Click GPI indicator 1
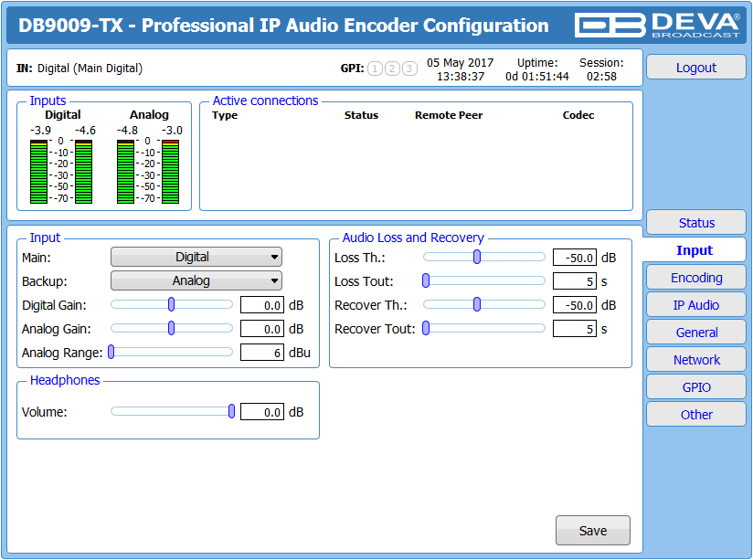Viewport: 753px width, 560px height. 375,69
